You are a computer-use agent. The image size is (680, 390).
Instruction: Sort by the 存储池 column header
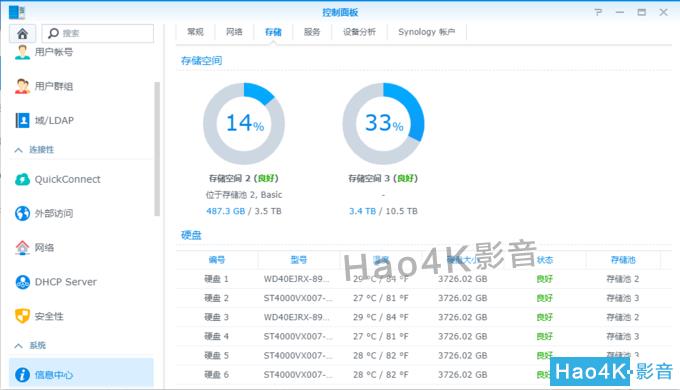pyautogui.click(x=623, y=260)
